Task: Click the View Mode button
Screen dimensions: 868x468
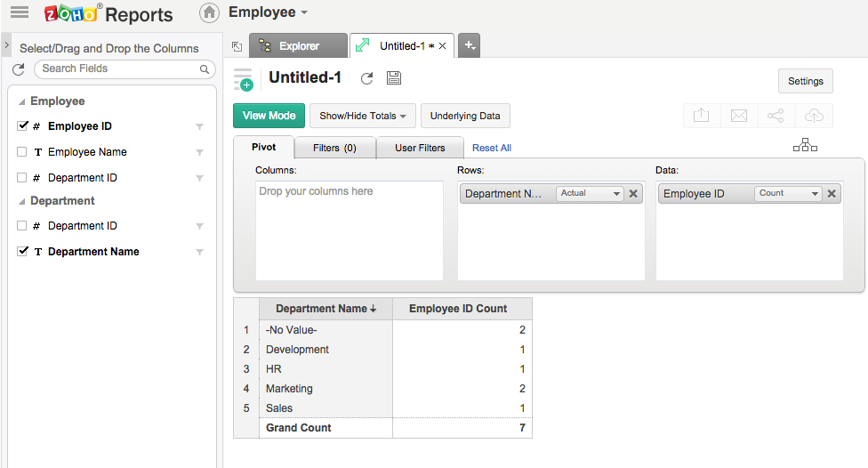Action: point(269,116)
